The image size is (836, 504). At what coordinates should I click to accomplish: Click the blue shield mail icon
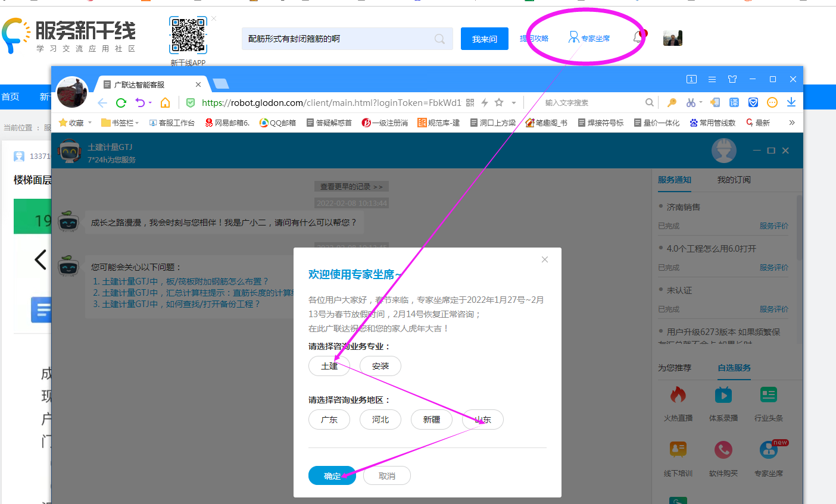tap(753, 102)
